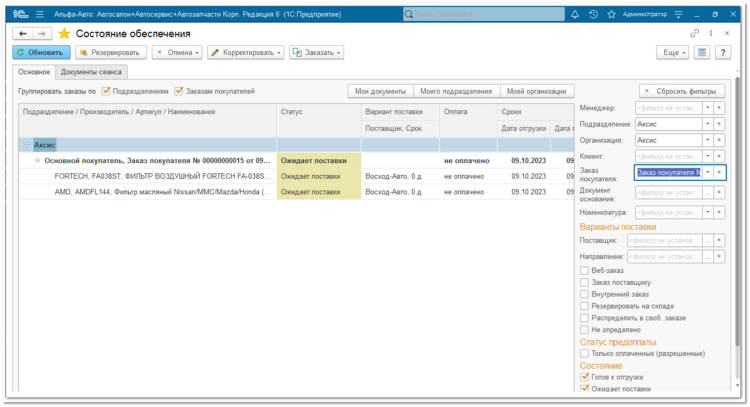Open the Клиент filter dropdown arrow

coord(708,156)
